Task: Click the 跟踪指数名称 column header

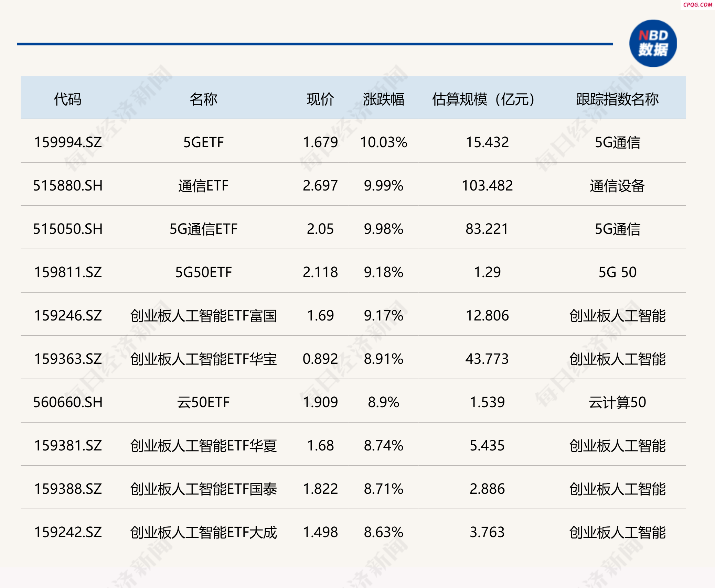Action: click(618, 99)
